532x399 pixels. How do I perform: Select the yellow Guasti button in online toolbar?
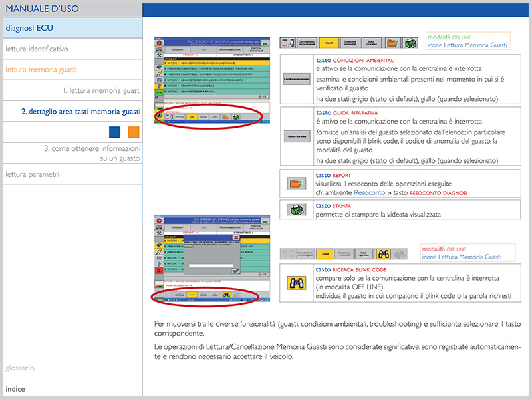click(328, 42)
